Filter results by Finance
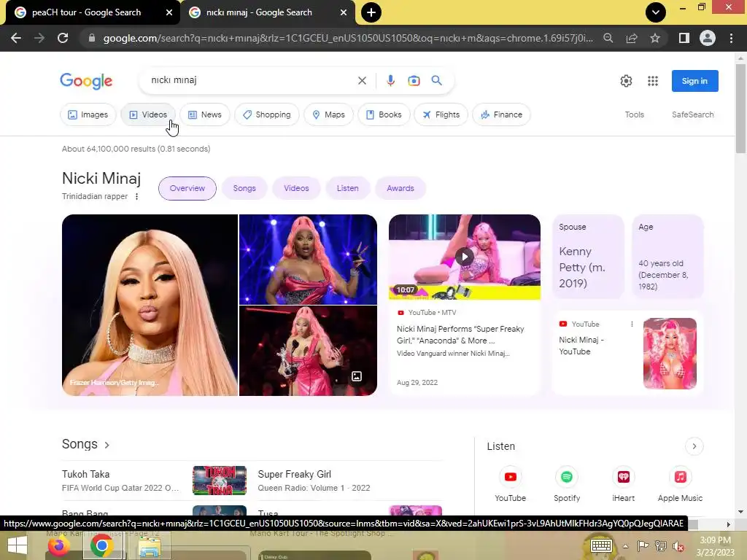747x560 pixels. 501,114
